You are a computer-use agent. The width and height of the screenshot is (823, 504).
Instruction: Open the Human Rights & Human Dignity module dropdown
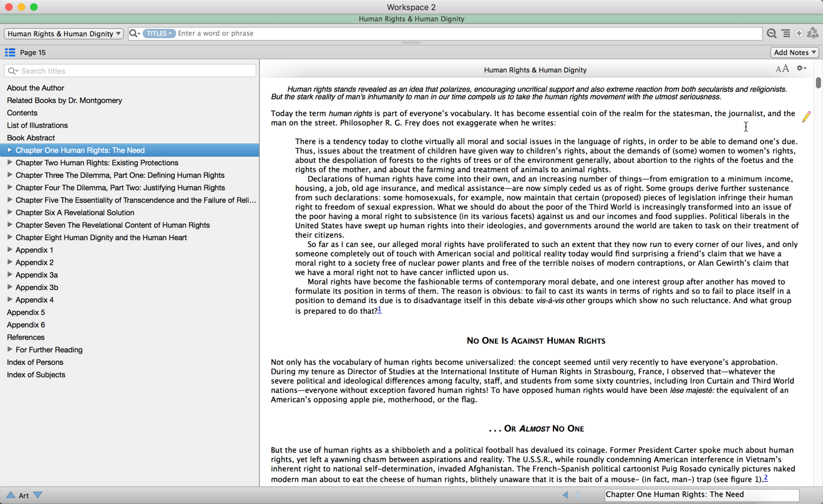click(64, 34)
